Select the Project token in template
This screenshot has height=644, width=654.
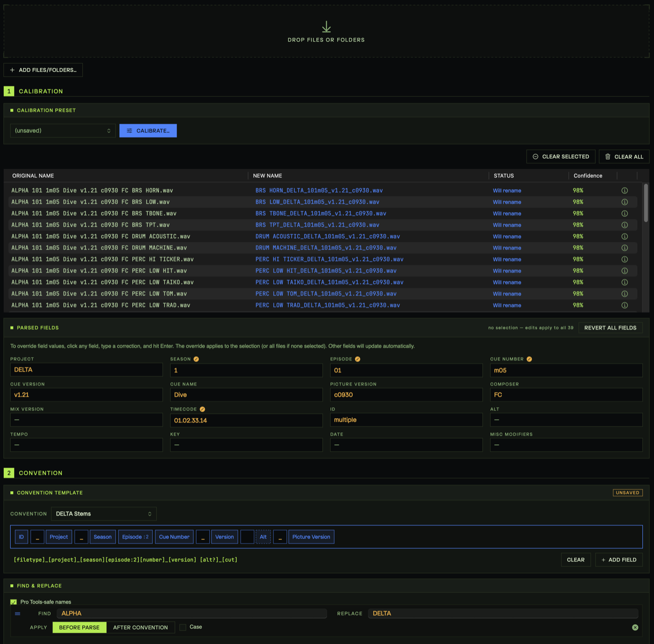pyautogui.click(x=59, y=537)
